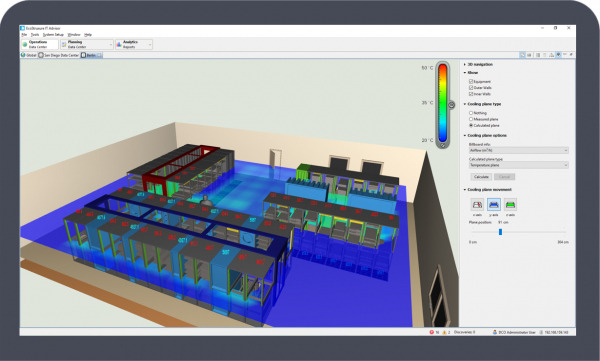Select the x-axis cooling plane icon
Screen dimensions: 600x361
pyautogui.click(x=477, y=204)
